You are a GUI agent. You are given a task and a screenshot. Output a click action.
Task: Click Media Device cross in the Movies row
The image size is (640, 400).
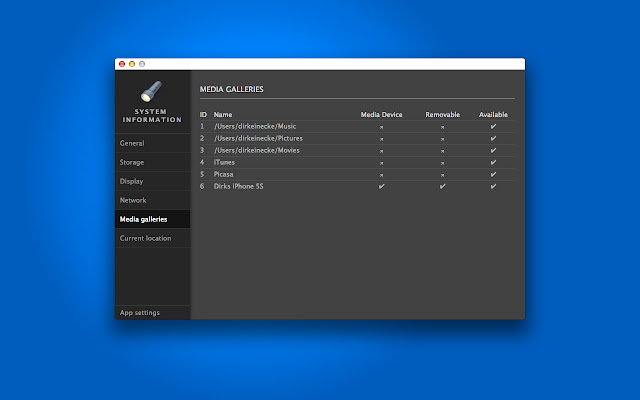pyautogui.click(x=381, y=151)
